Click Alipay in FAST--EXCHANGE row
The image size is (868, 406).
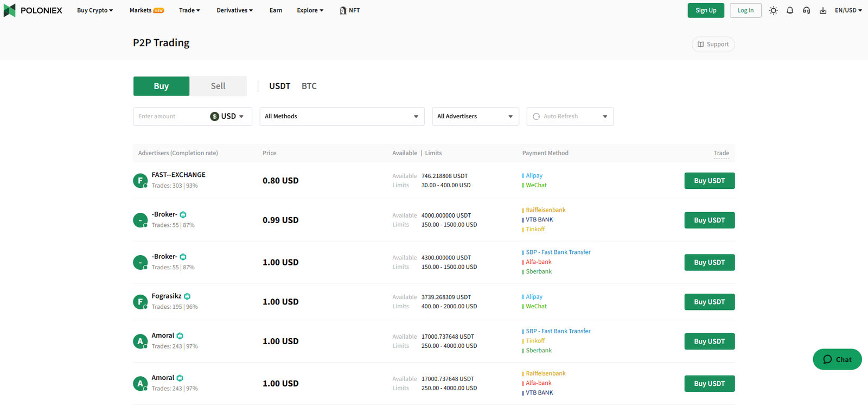point(534,175)
